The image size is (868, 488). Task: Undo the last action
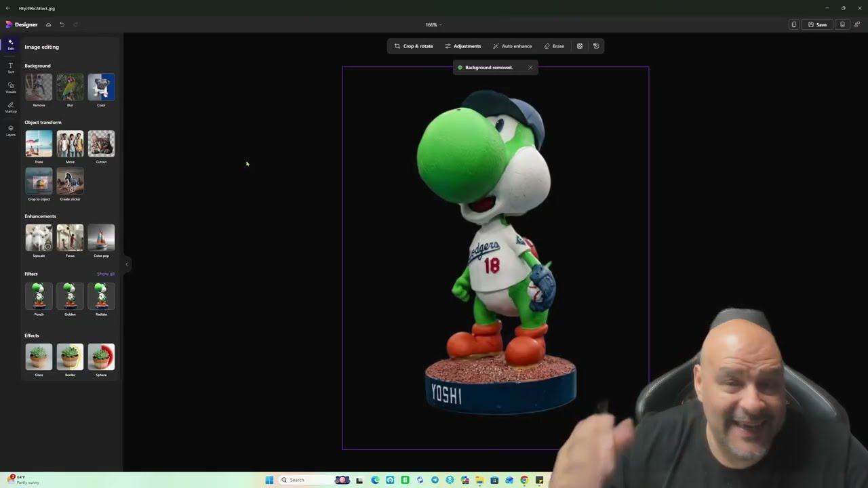click(62, 24)
